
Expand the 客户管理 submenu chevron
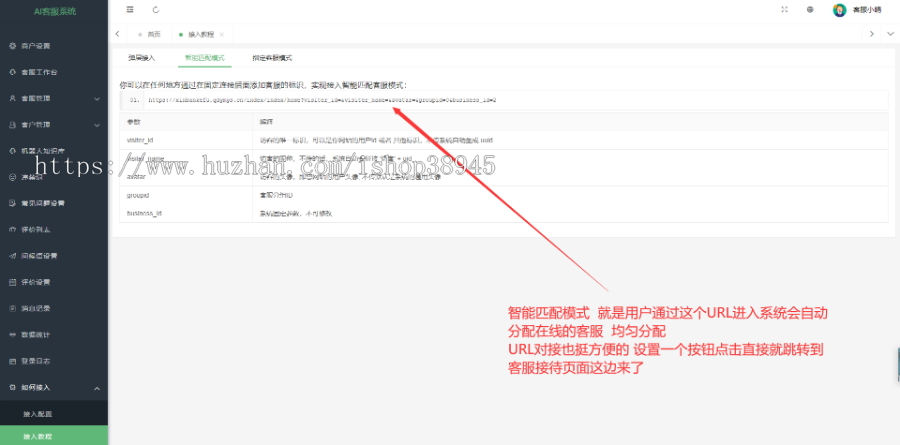click(97, 125)
